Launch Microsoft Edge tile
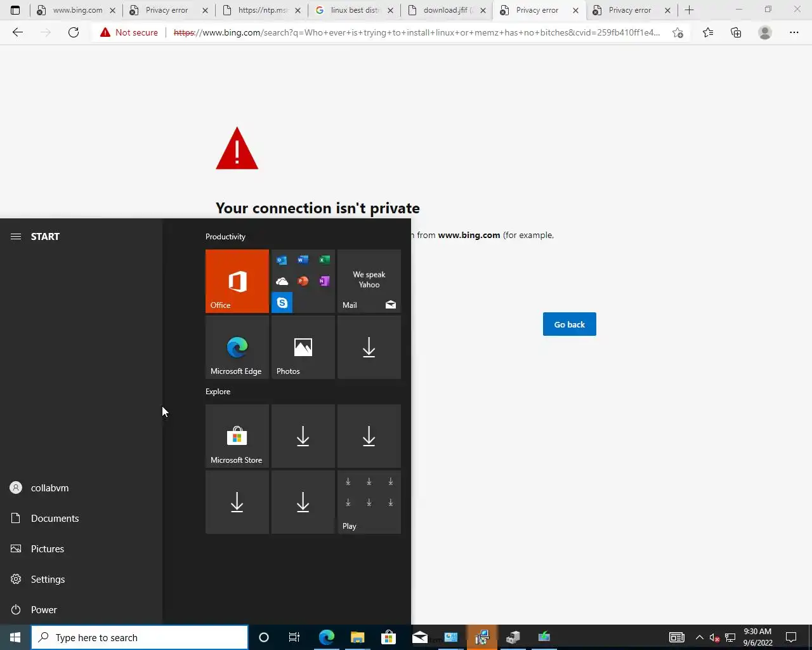Viewport: 812px width, 650px height. point(237,347)
